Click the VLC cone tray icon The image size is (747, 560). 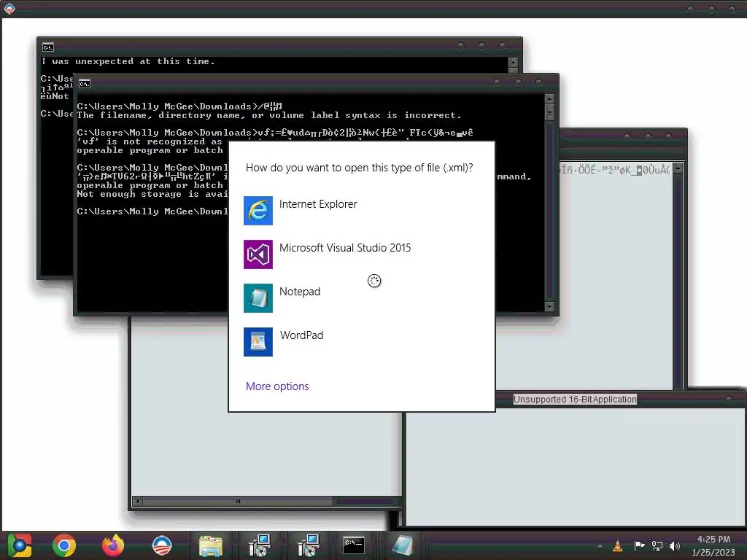[x=618, y=546]
